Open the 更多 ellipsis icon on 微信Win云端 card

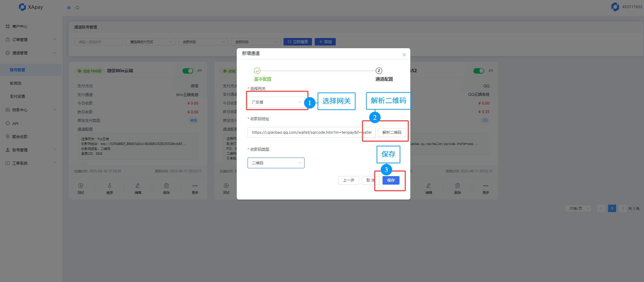point(195,186)
